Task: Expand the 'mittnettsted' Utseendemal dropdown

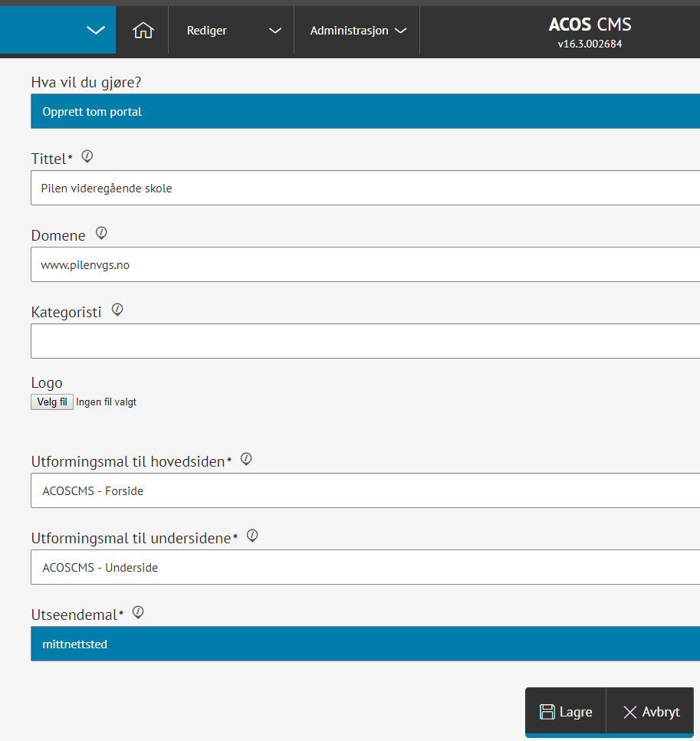Action: click(x=365, y=644)
